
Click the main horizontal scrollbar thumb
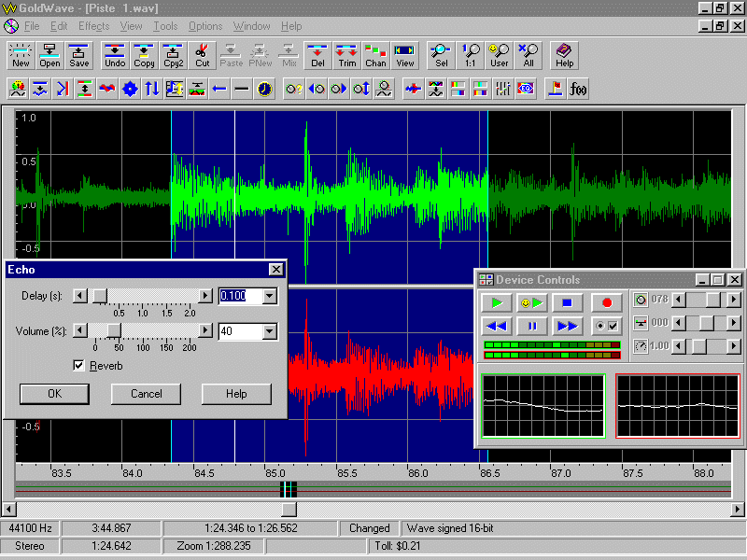tap(289, 510)
